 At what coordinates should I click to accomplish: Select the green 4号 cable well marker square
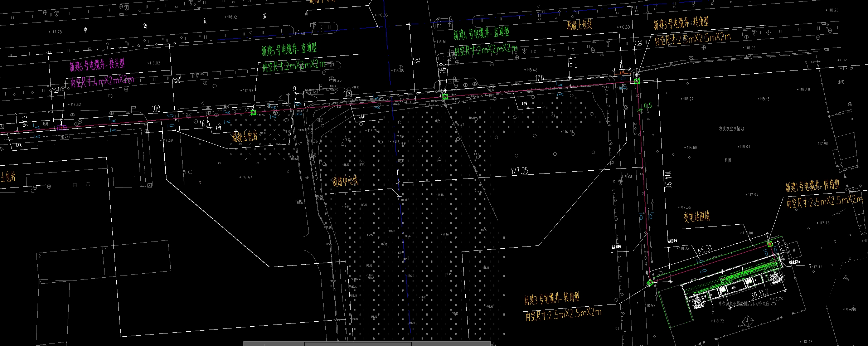[x=445, y=97]
